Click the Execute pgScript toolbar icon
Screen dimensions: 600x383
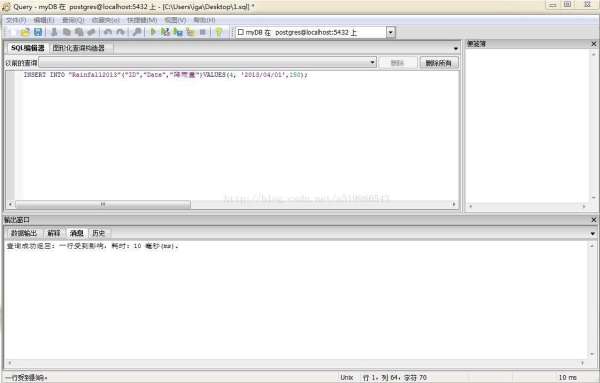tap(165, 33)
